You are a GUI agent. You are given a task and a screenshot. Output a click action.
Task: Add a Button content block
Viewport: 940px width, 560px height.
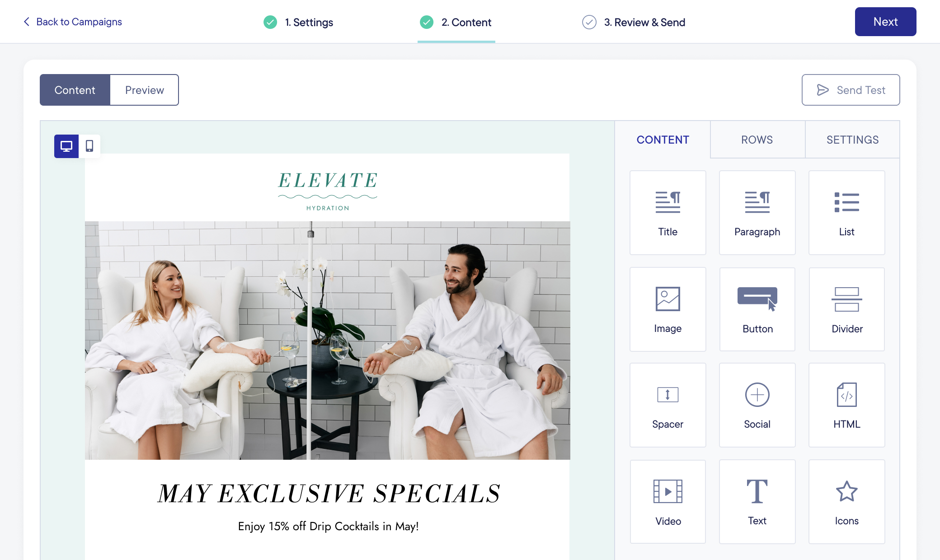click(x=757, y=309)
